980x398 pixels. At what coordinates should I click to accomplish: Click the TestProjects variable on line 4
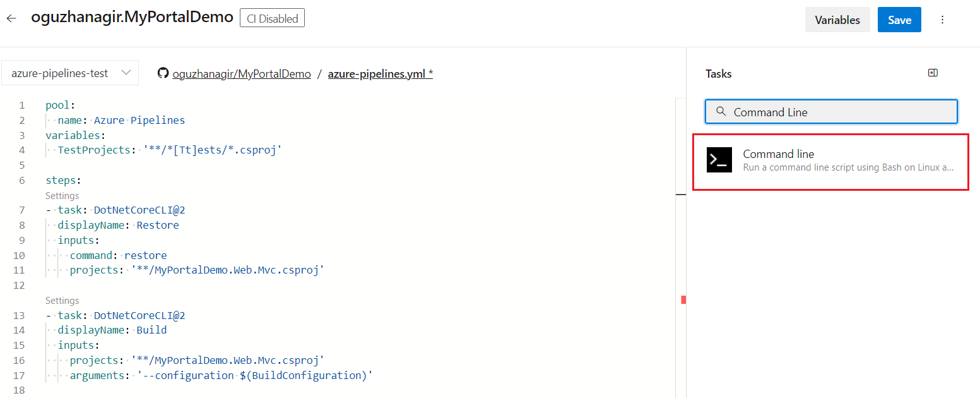(169, 150)
